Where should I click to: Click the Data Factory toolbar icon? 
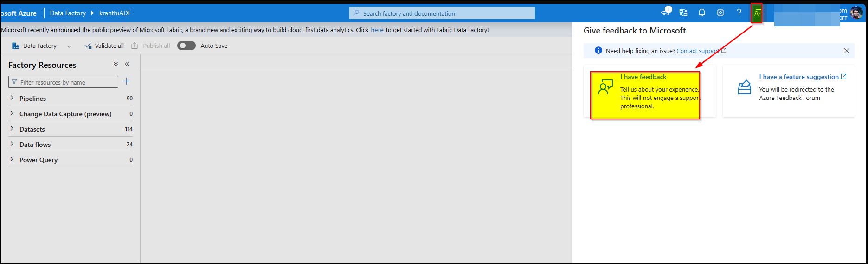[16, 46]
